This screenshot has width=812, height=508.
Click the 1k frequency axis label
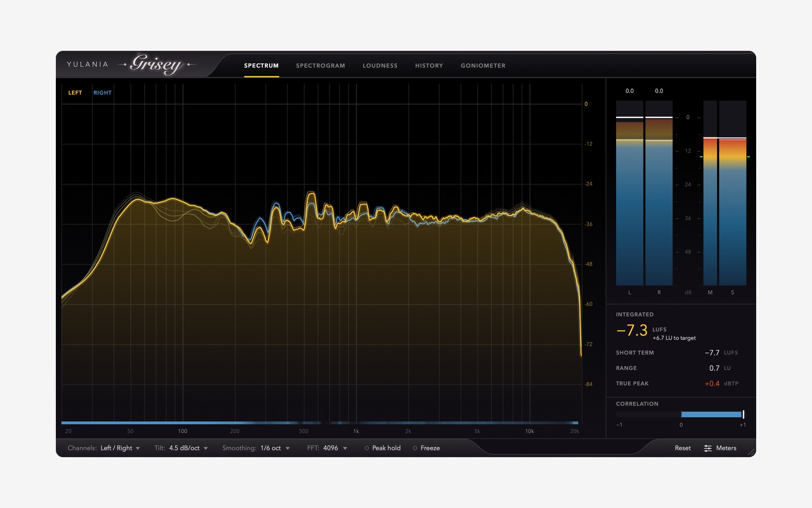point(356,431)
